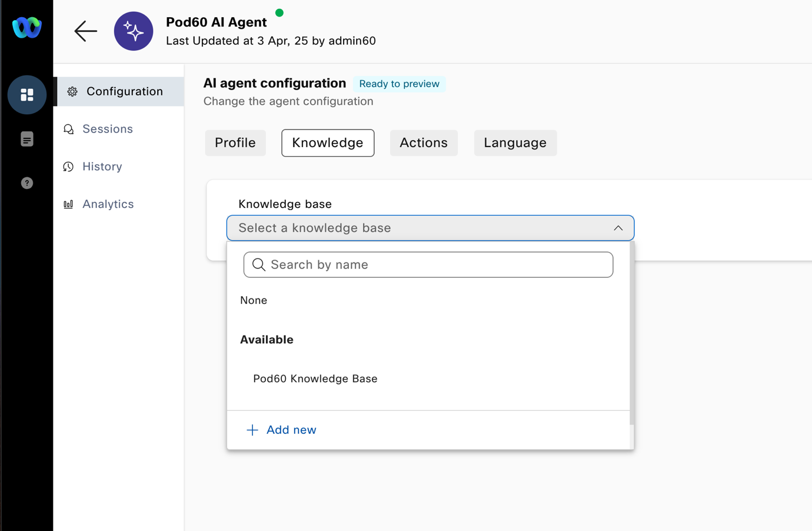Viewport: 812px width, 531px height.
Task: Open Sessions in the side navigation
Action: click(108, 129)
